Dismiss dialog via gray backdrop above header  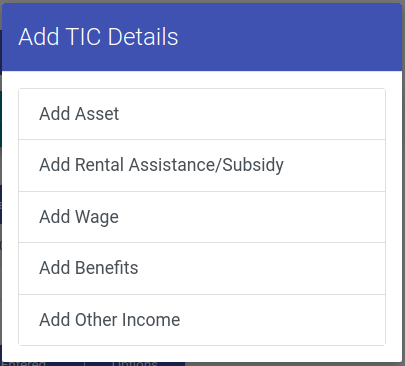(x=202, y=1)
